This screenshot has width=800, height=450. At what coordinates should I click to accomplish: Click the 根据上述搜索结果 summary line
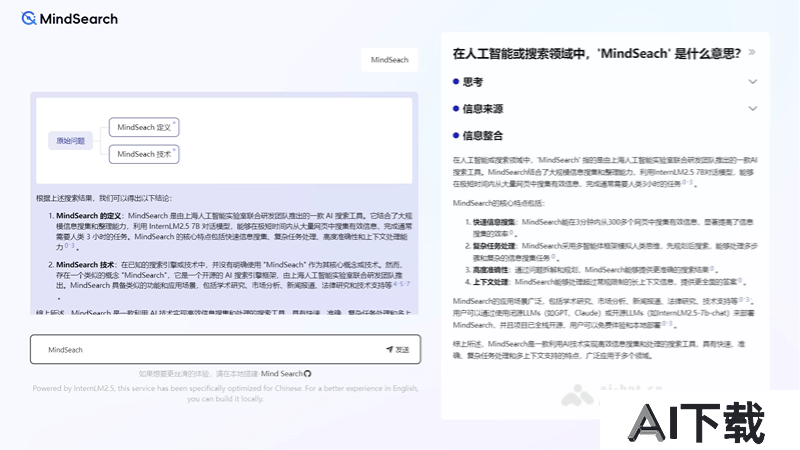click(x=104, y=198)
